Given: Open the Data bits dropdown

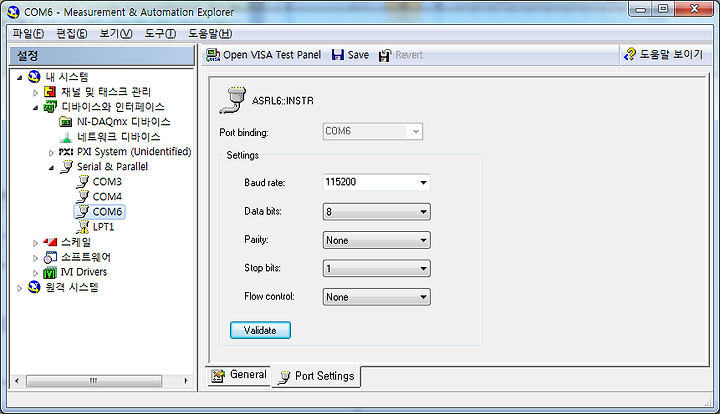Looking at the screenshot, I should point(423,212).
